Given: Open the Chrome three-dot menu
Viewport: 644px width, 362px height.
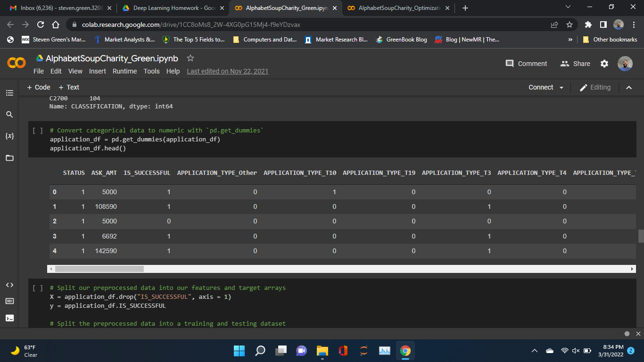Looking at the screenshot, I should coord(634,25).
